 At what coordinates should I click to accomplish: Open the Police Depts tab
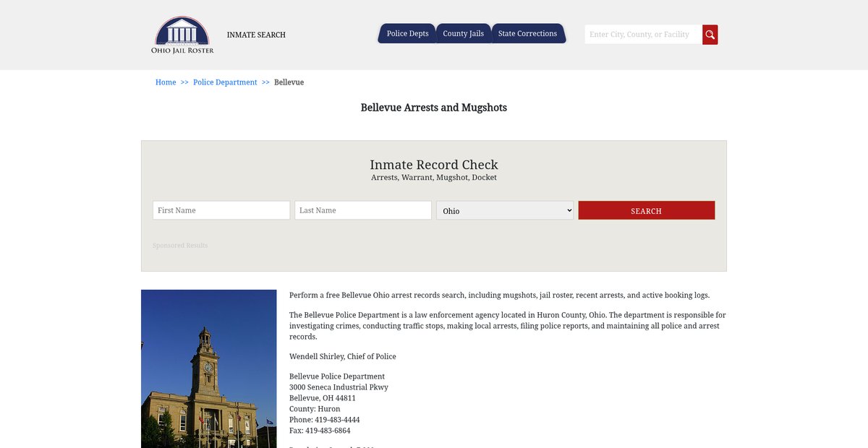pyautogui.click(x=407, y=34)
